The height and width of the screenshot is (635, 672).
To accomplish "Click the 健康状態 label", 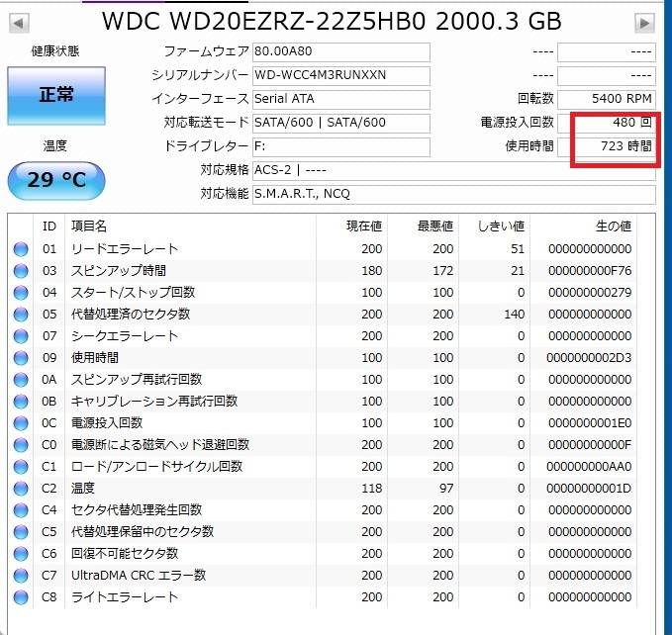I will point(55,51).
